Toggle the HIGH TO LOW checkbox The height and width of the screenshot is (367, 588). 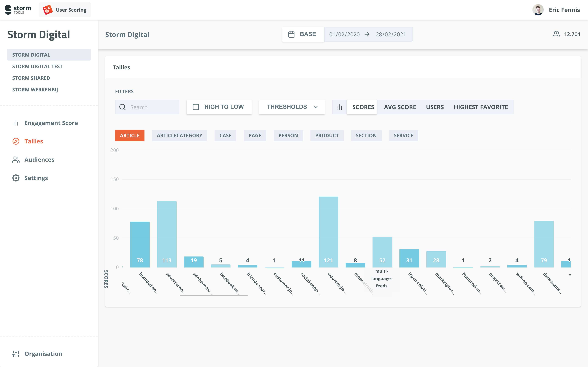point(196,107)
